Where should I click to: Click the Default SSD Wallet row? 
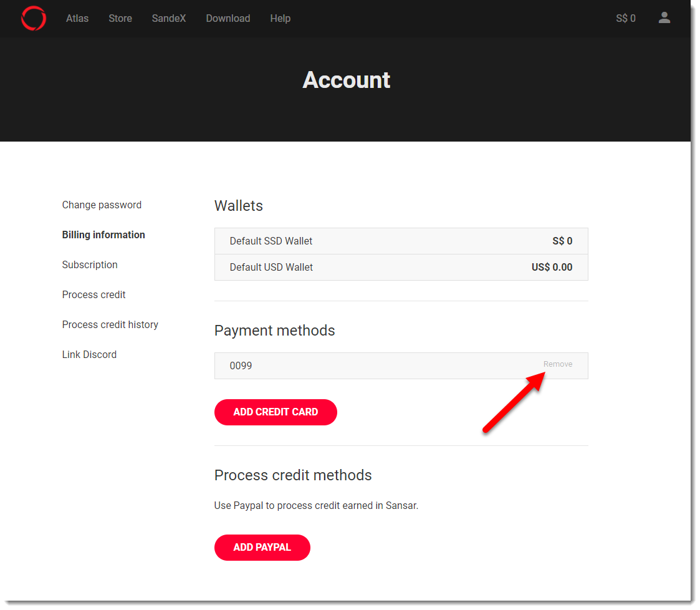(x=401, y=241)
